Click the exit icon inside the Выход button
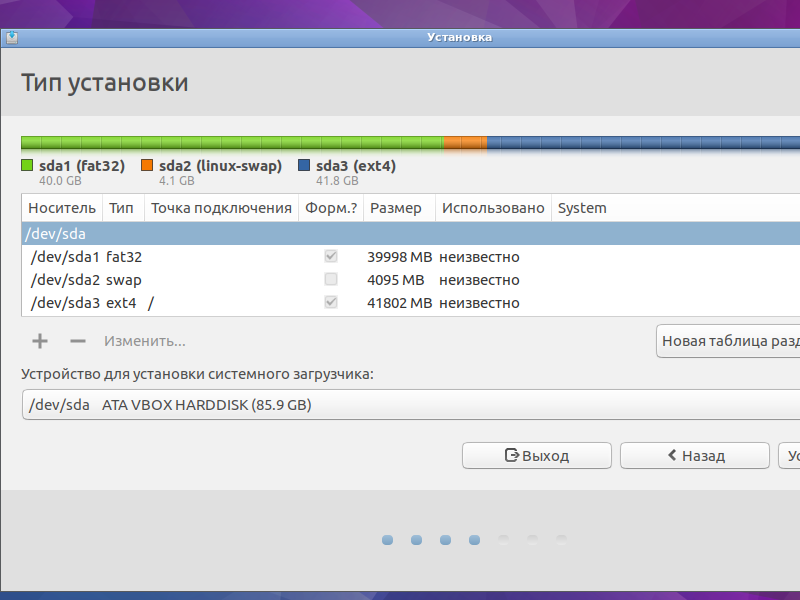Image resolution: width=800 pixels, height=600 pixels. [511, 455]
